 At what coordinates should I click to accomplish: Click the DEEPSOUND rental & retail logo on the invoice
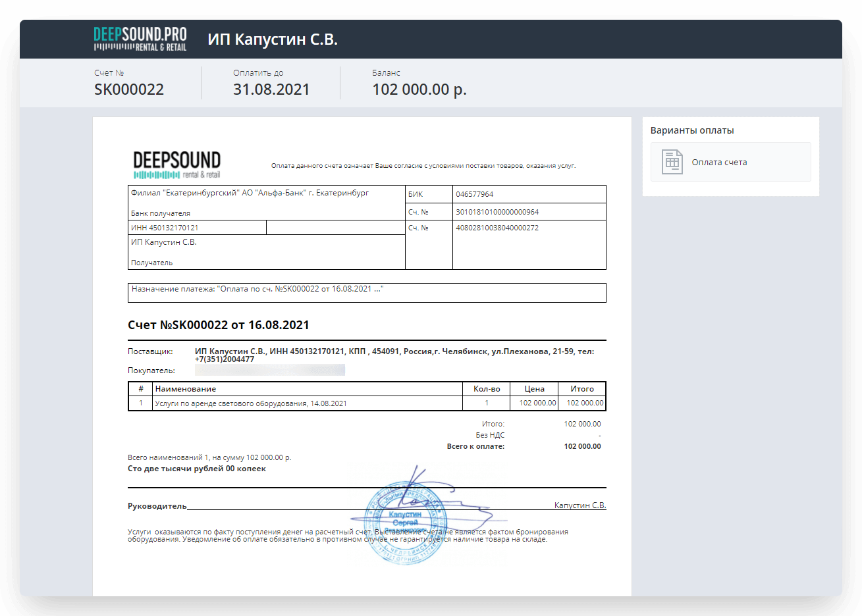(x=176, y=165)
